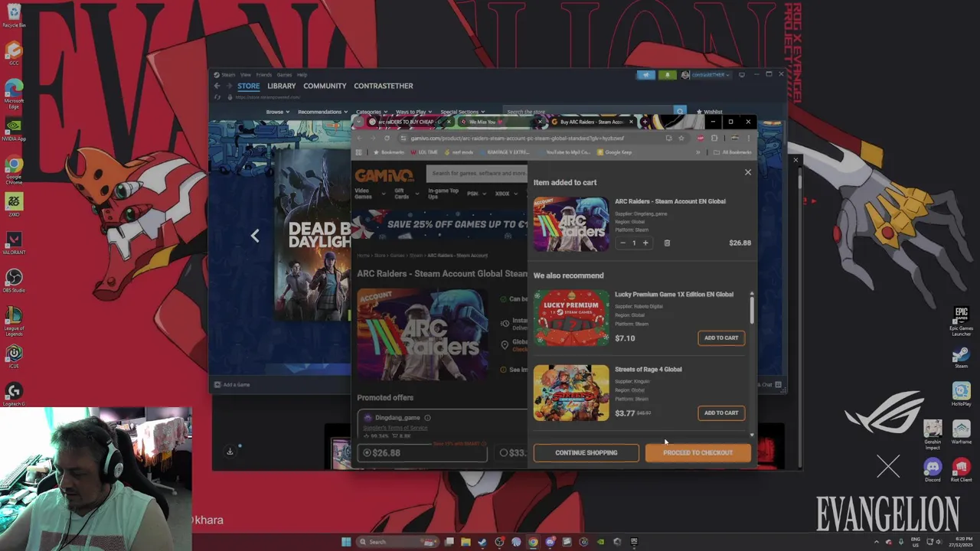Open Supplier's Terms of Service link
The image size is (980, 551).
point(396,428)
